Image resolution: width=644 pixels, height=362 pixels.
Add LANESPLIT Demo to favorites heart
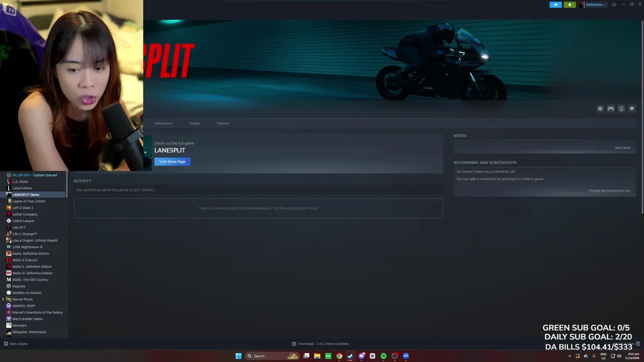tap(632, 109)
